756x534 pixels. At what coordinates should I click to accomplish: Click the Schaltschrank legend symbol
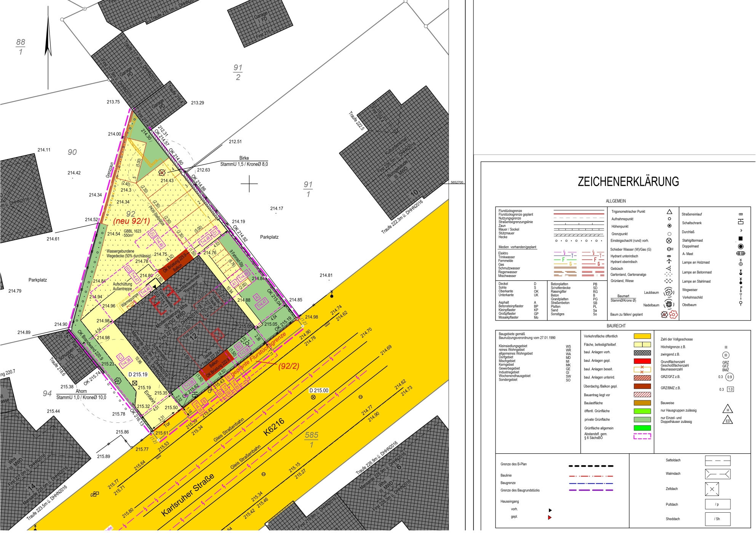(740, 222)
